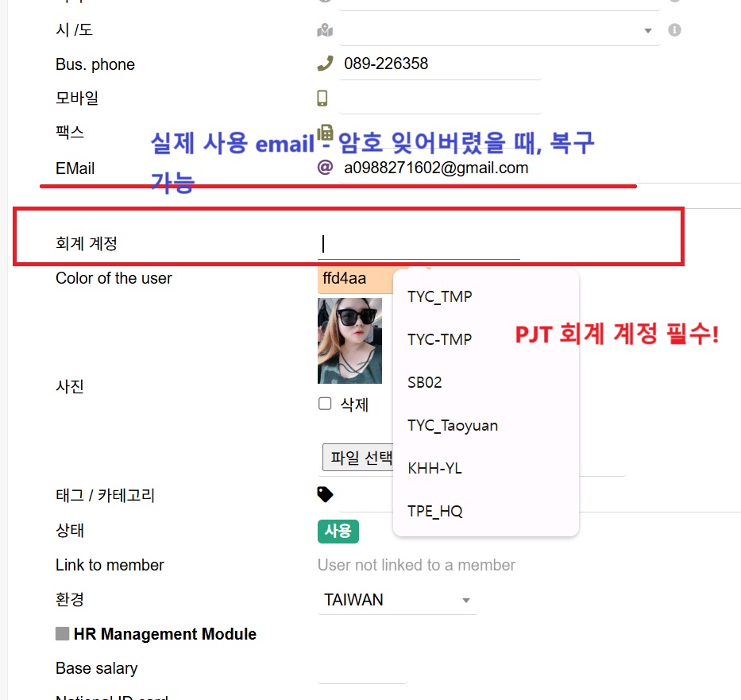The height and width of the screenshot is (700, 741).
Task: Click the tag icon for categories
Action: (325, 494)
